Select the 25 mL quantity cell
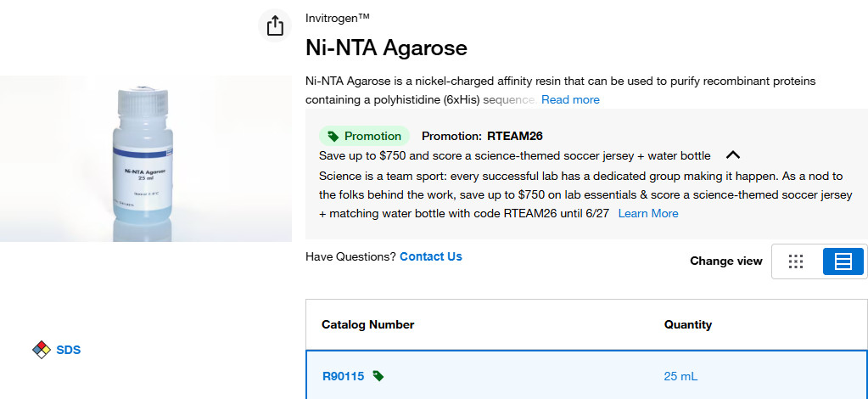This screenshot has height=399, width=868. [x=680, y=376]
